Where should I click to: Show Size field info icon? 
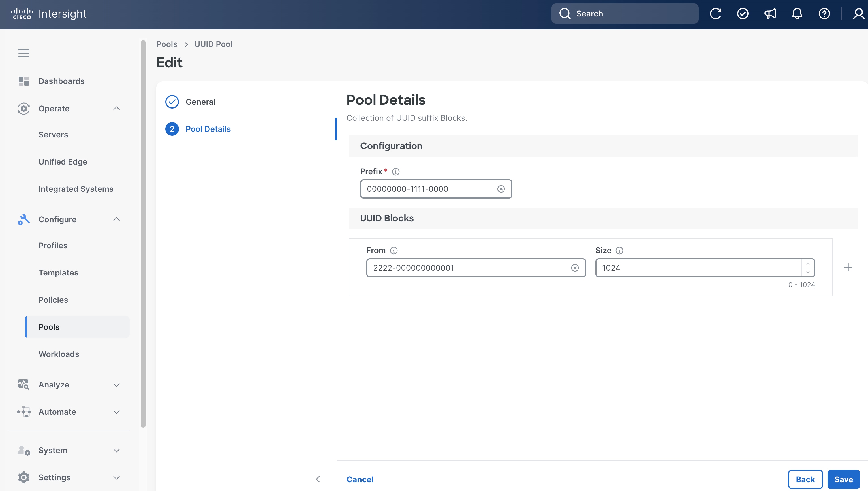pos(619,251)
